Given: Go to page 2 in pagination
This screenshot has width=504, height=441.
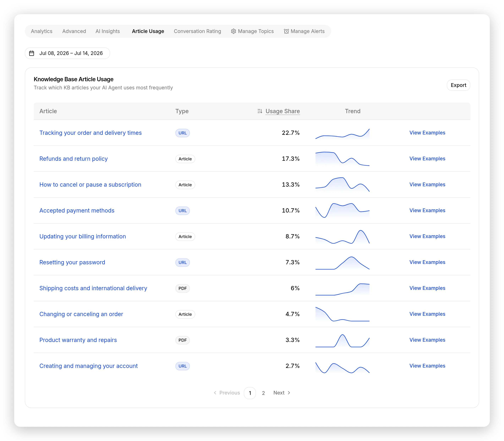Looking at the screenshot, I should pyautogui.click(x=263, y=393).
